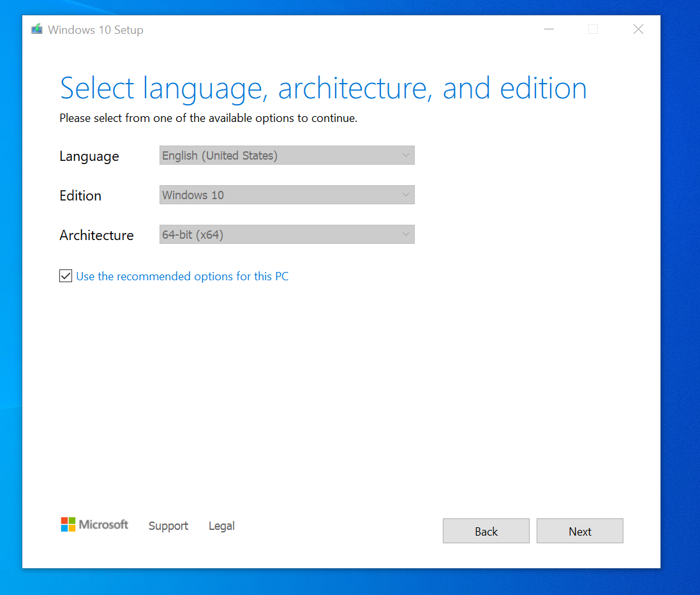Click the Windows 10 Setup title bar icon
700x595 pixels.
[x=37, y=29]
